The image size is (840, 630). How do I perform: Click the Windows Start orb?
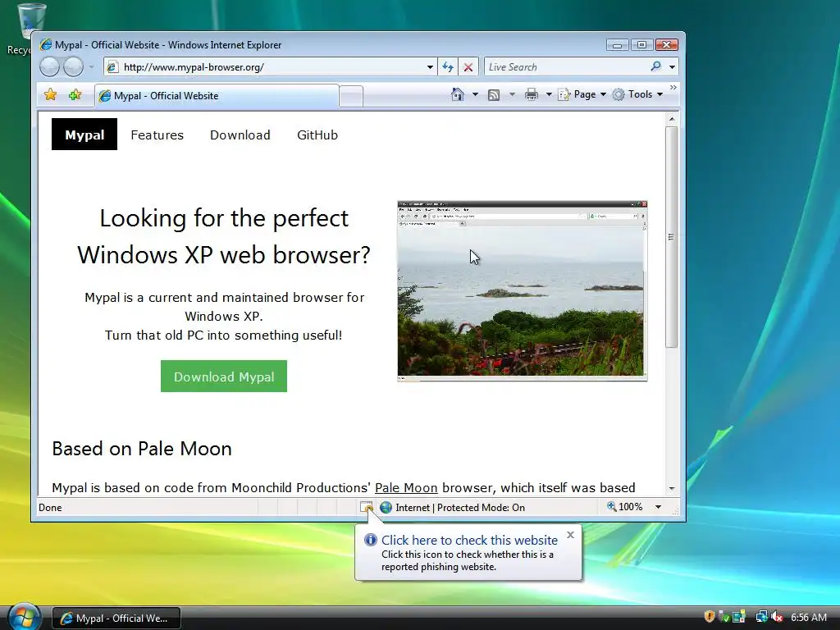coord(25,617)
